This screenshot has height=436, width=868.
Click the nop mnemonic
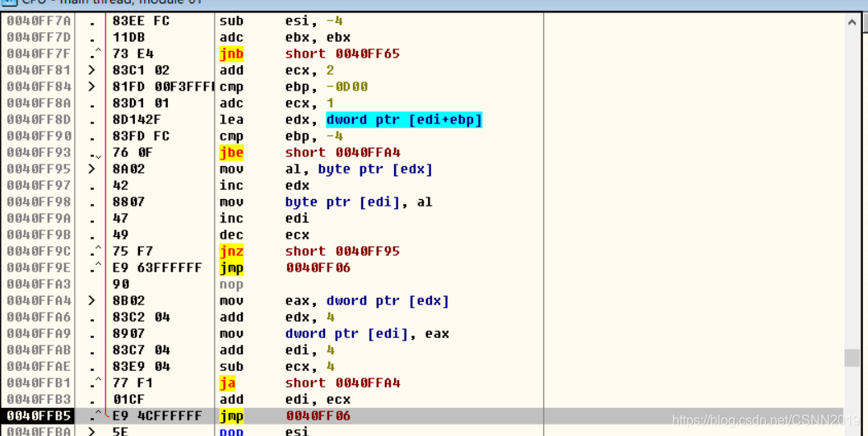(231, 285)
